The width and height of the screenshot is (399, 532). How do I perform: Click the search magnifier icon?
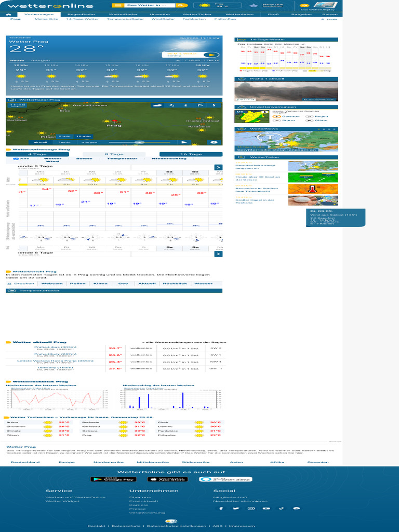[x=181, y=5]
